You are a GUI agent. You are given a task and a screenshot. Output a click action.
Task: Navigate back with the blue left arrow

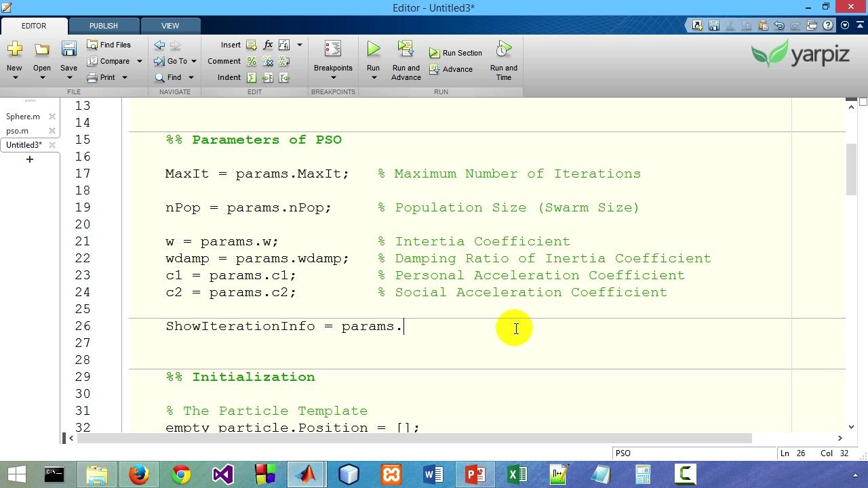(159, 45)
